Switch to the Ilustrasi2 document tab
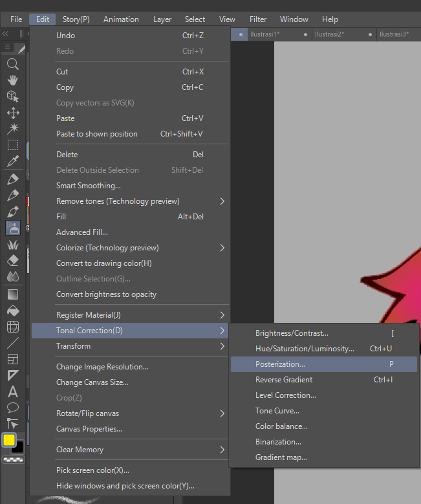The width and height of the screenshot is (421, 504). point(329,34)
